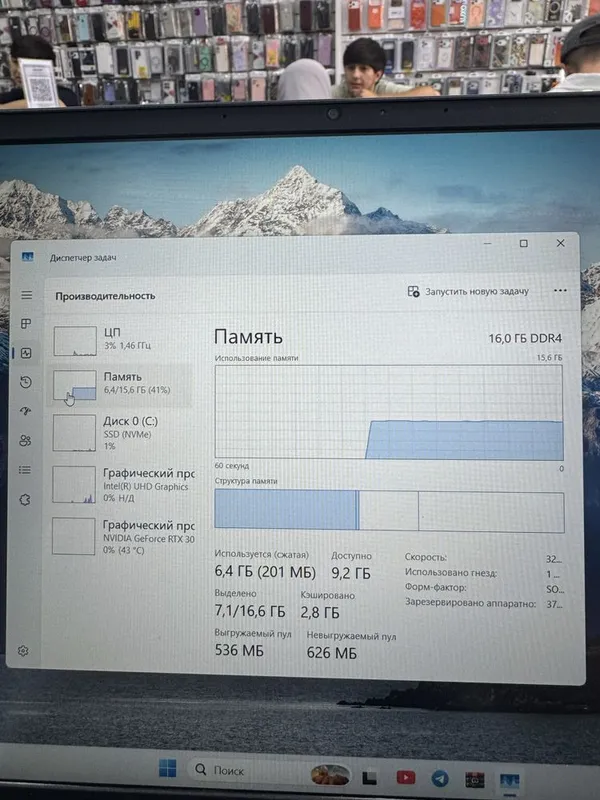The width and height of the screenshot is (600, 800).
Task: Open the Startup apps sidebar icon
Action: pos(26,411)
